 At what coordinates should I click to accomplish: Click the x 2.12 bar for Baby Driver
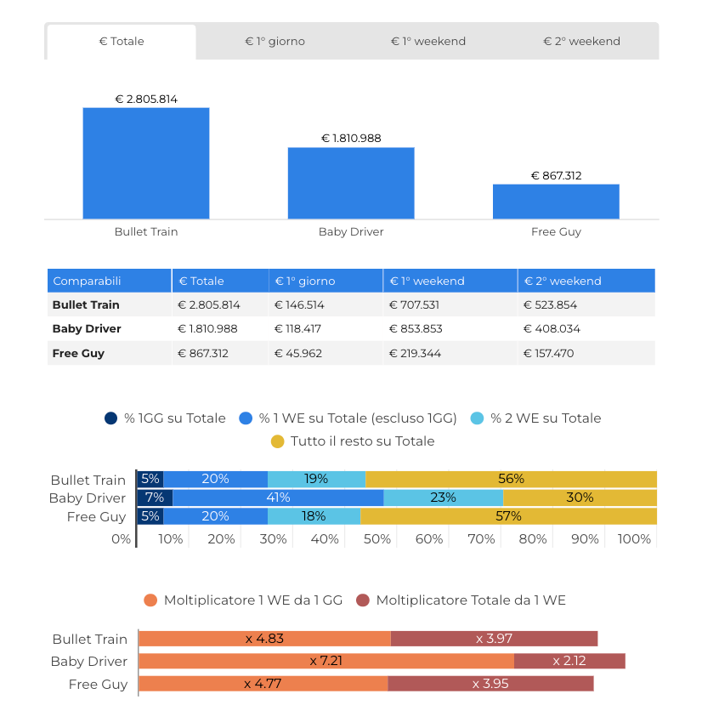coord(569,661)
